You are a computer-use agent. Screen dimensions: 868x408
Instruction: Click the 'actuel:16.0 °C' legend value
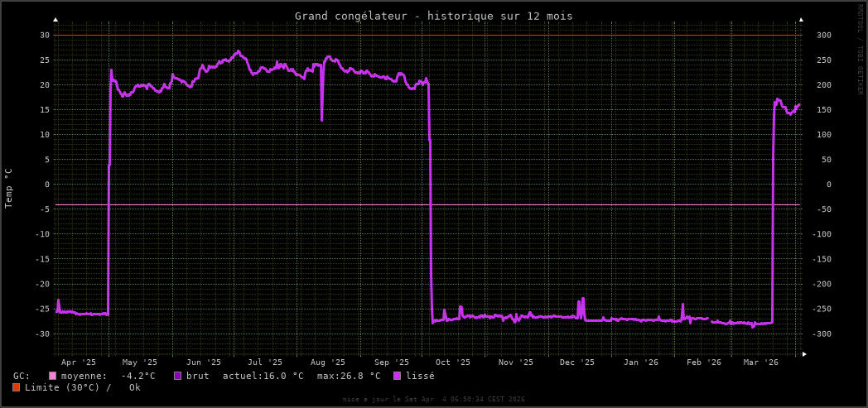[x=263, y=376]
